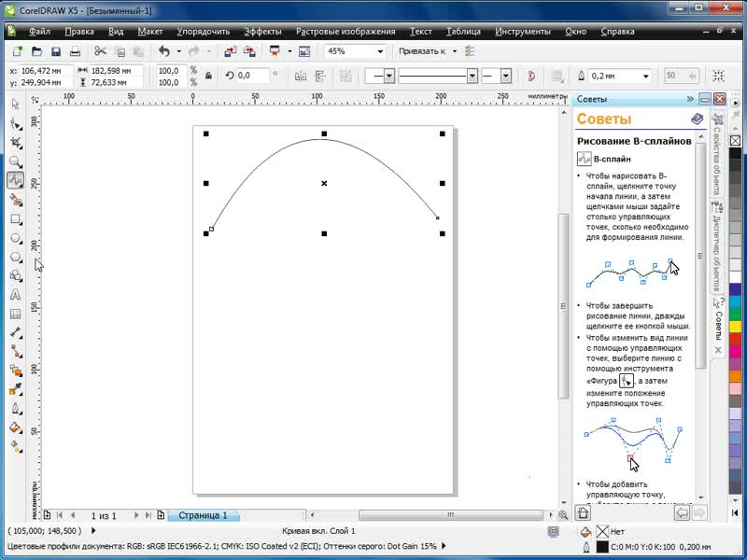Select the Eyedropper tool

(x=15, y=389)
